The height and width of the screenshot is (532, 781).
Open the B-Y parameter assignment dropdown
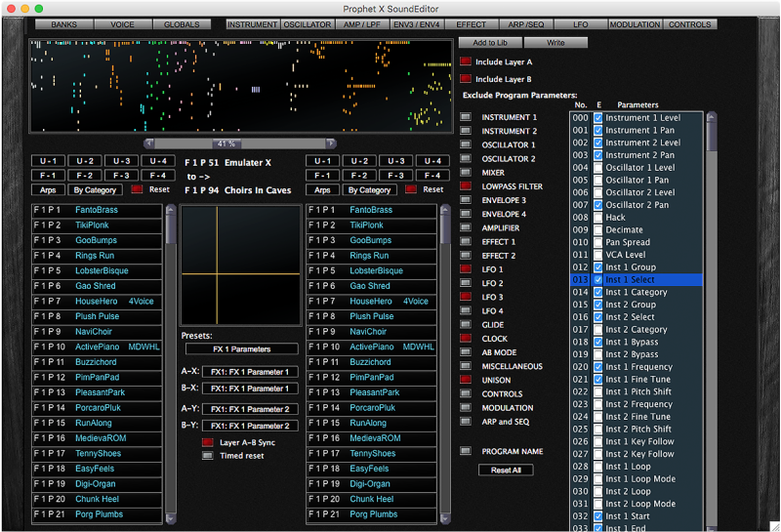tap(250, 426)
